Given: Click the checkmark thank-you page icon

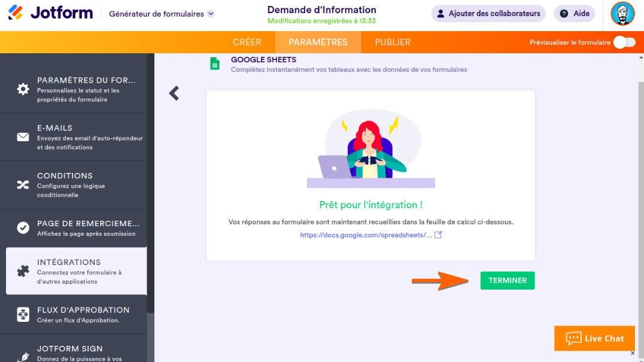Looking at the screenshot, I should coord(23,228).
